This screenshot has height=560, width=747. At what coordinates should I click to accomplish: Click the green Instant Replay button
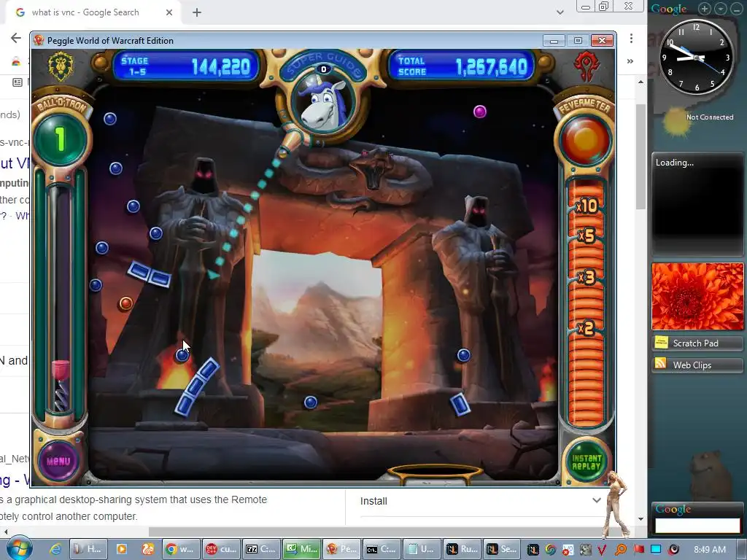[587, 462]
